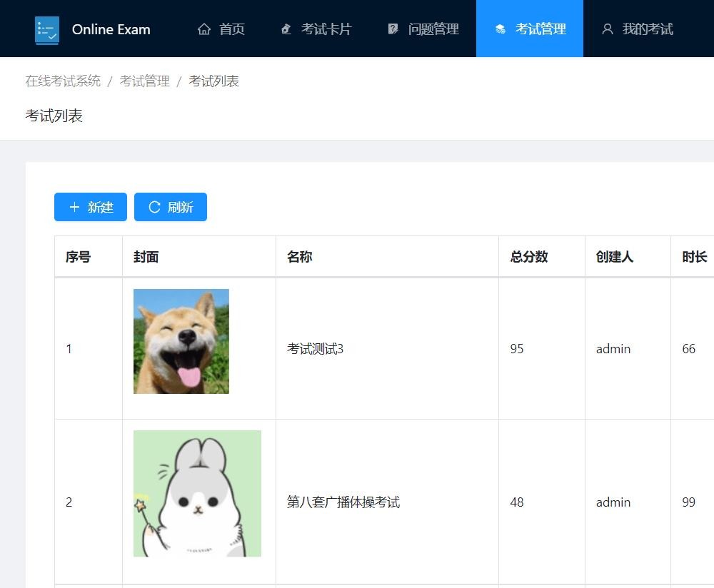Open the rabbit cartoon cover image
Screen dimensions: 714x588
tap(197, 493)
